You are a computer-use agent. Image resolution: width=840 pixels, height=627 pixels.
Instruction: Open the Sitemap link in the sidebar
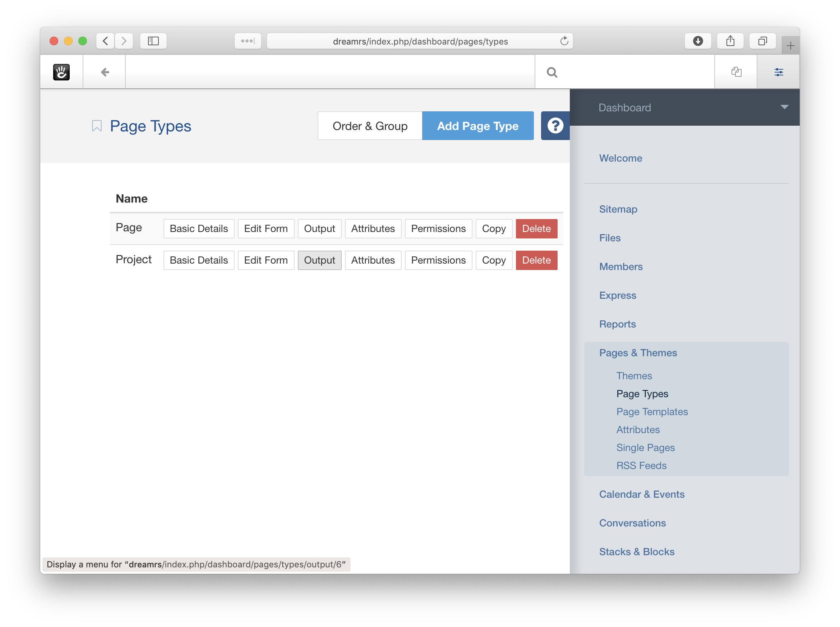618,209
